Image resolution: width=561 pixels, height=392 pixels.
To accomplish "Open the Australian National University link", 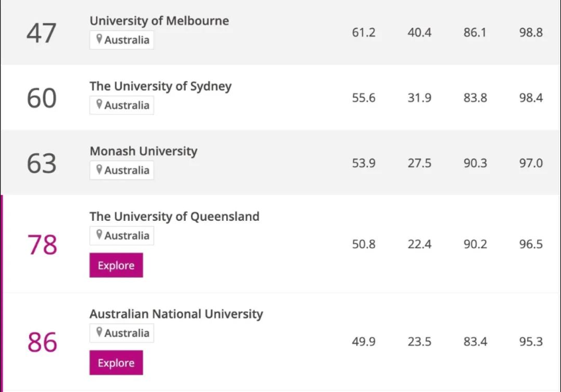I will pyautogui.click(x=176, y=314).
